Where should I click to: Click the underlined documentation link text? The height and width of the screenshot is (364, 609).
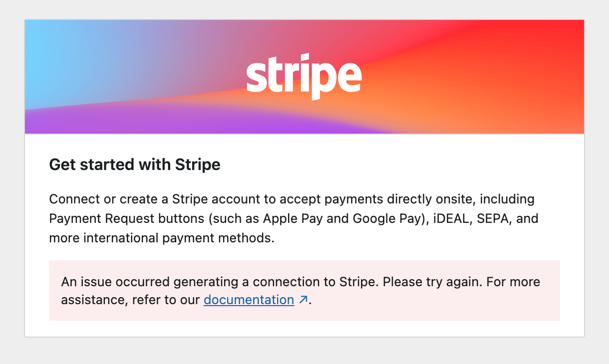click(248, 300)
